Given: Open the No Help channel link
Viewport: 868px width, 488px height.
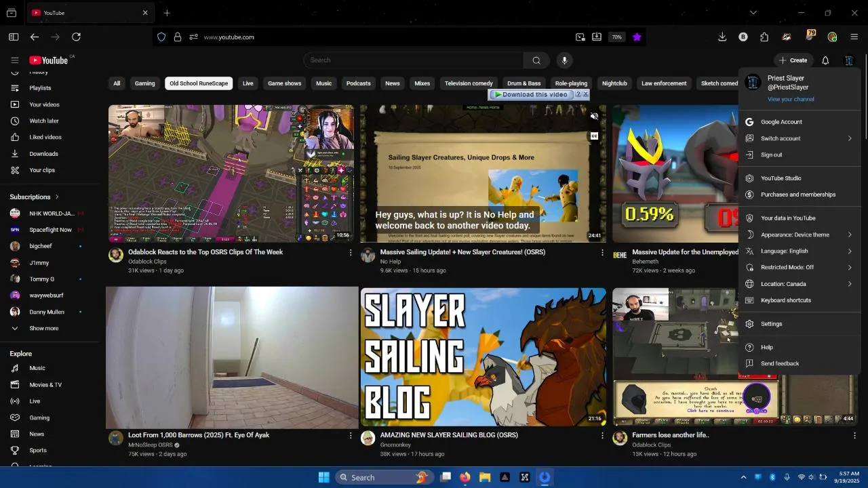Looking at the screenshot, I should tap(391, 262).
